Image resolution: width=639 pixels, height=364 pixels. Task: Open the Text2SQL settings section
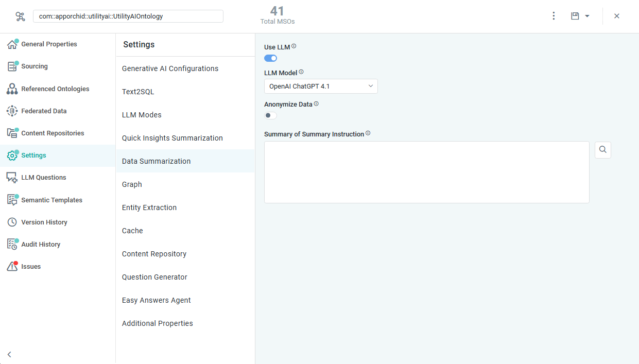pos(185,92)
